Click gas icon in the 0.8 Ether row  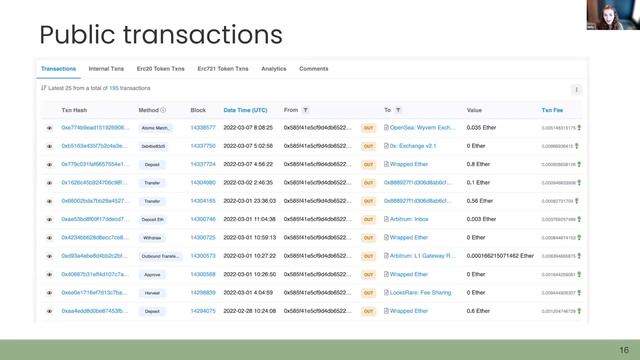579,164
